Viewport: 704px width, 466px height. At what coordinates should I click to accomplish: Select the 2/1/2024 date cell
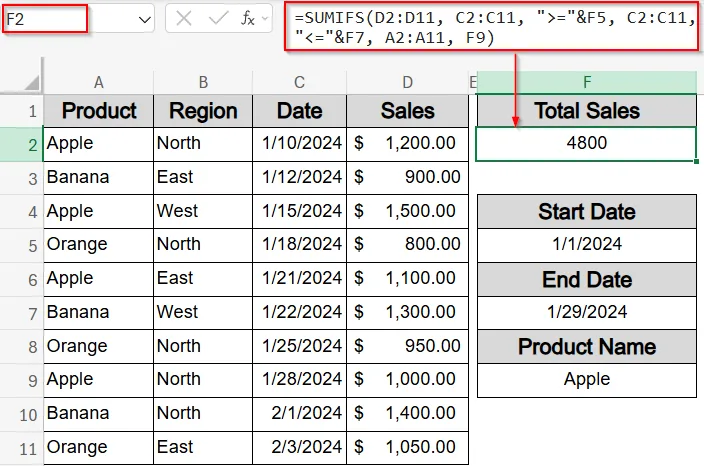coord(299,414)
